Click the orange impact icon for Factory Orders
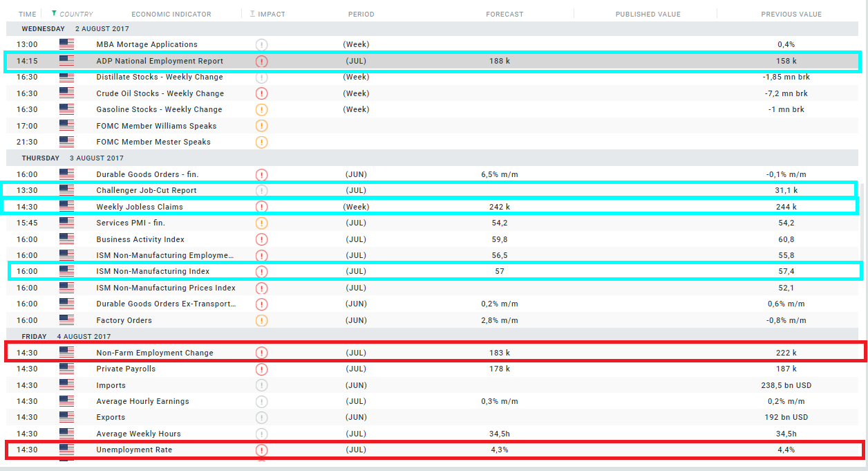 261,320
